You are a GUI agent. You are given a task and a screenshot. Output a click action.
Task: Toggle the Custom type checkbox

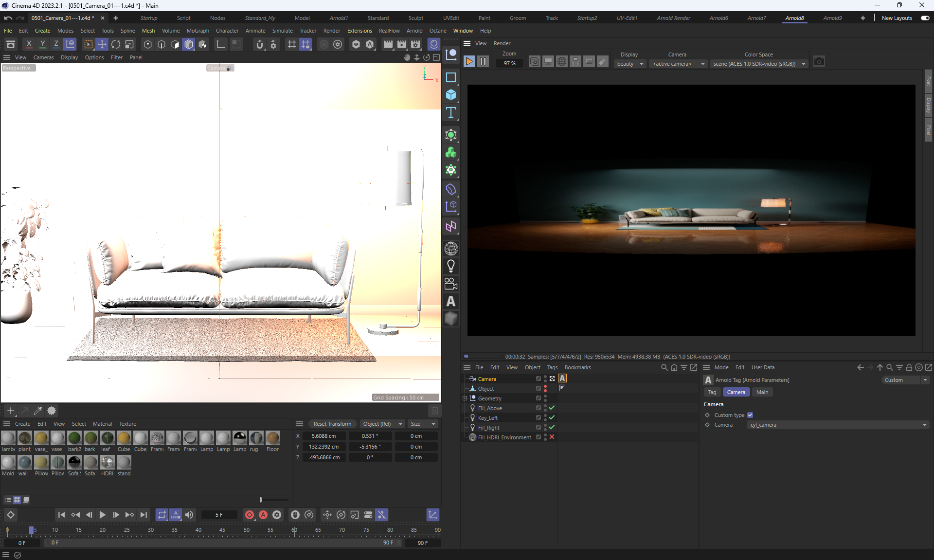pos(750,415)
